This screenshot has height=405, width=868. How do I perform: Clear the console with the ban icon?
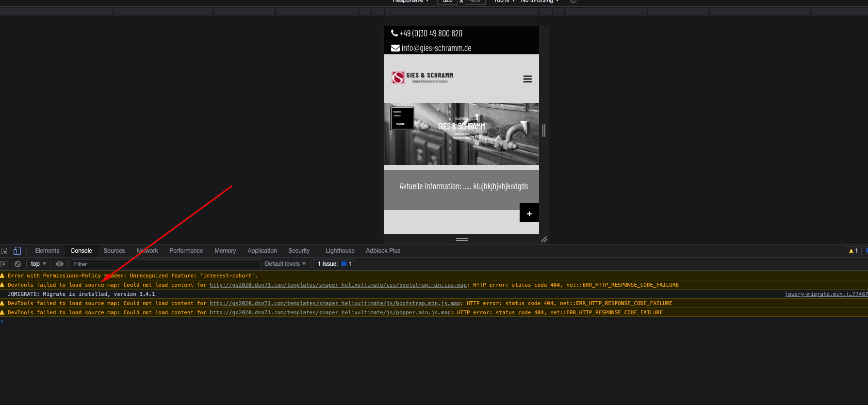pos(17,264)
